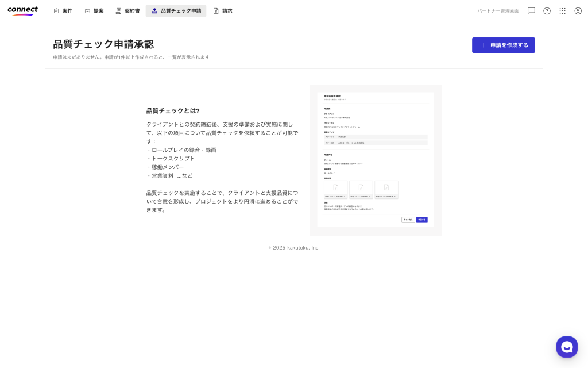
Task: Click the blue 申請する button in preview
Action: click(421, 220)
